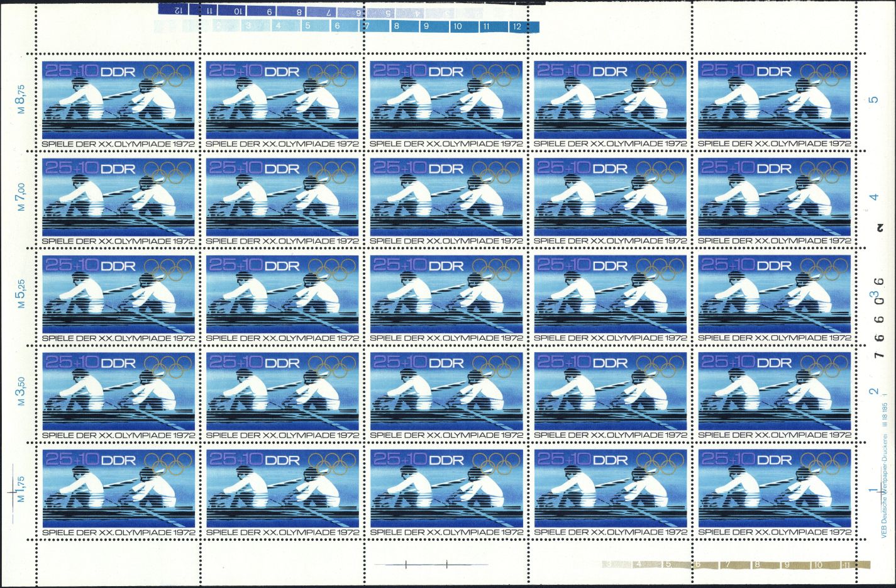The width and height of the screenshot is (896, 588).
Task: Select the stamp next to the "M 3,50" label
Action: [x=118, y=395]
